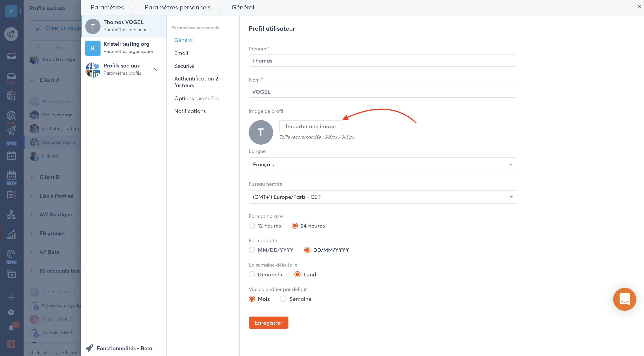Viewport: 644px width, 356px height.
Task: Open the help question mark icon
Action: (11, 312)
